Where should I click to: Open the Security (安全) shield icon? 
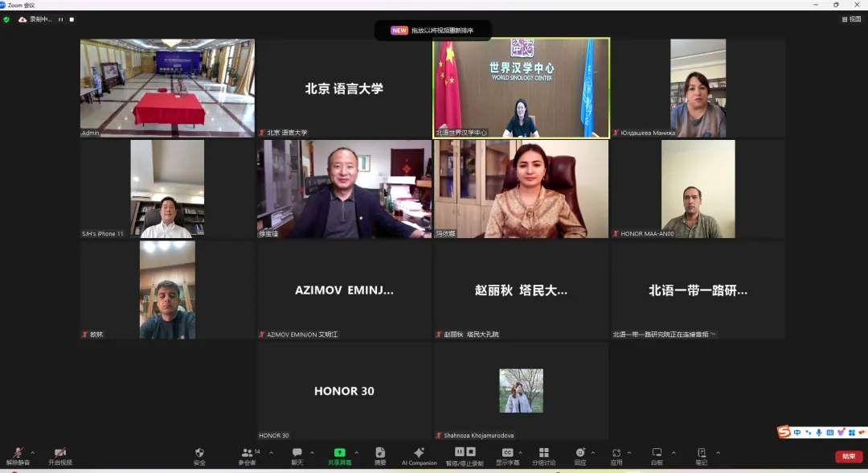point(199,455)
